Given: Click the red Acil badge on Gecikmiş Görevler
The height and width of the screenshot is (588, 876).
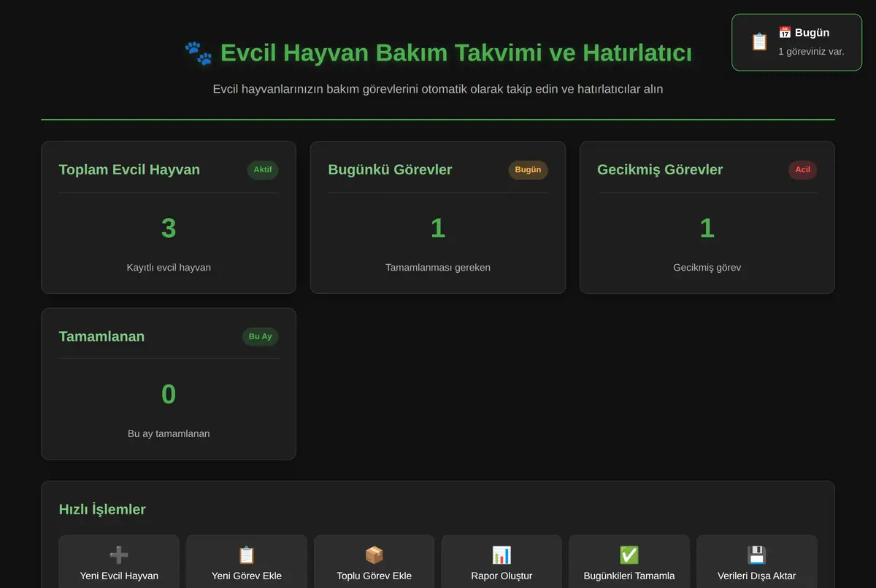Looking at the screenshot, I should pos(802,170).
